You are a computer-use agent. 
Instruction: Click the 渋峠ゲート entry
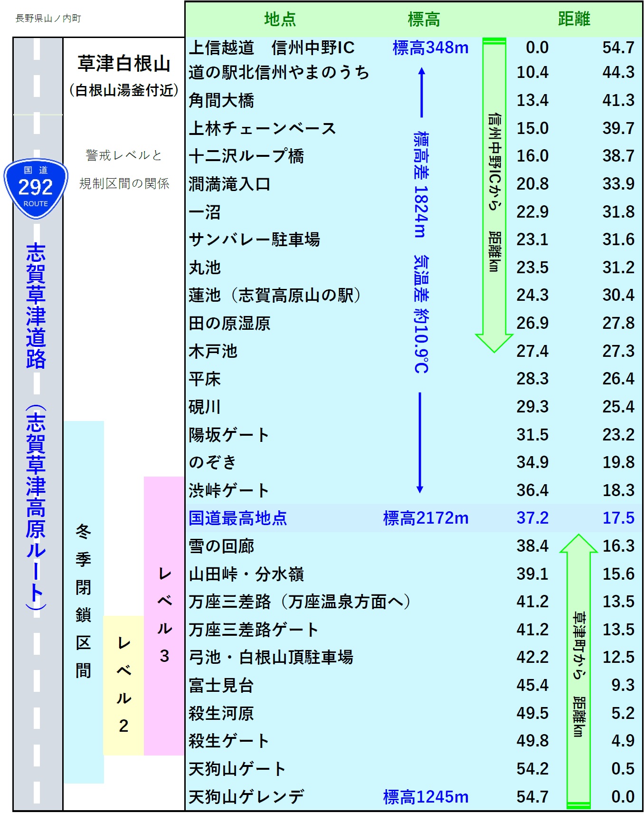coord(229,490)
